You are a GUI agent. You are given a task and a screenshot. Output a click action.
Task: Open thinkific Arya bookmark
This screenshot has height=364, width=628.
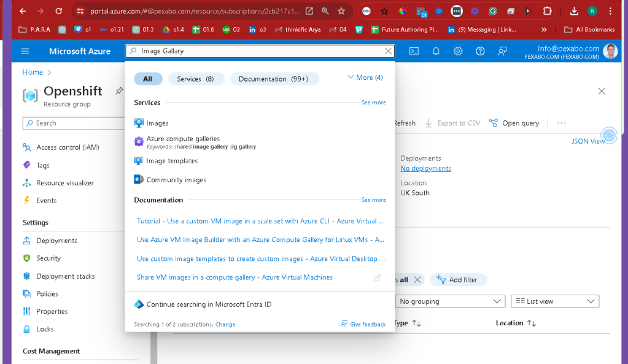point(298,29)
